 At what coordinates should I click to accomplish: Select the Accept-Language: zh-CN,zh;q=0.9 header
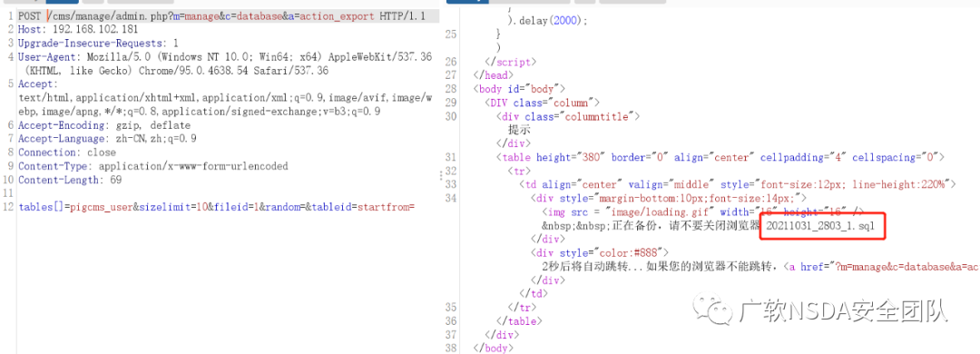107,139
